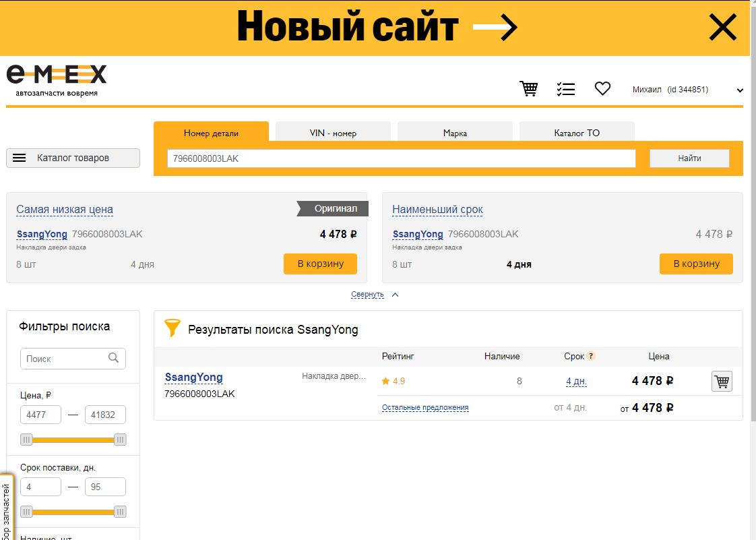This screenshot has width=756, height=540.
Task: Switch to the Марка tab
Action: pyautogui.click(x=455, y=133)
